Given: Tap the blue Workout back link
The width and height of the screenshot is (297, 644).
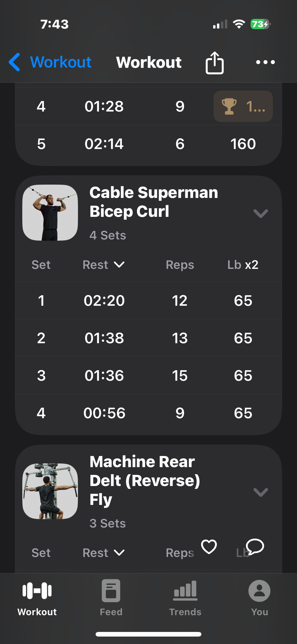Looking at the screenshot, I should 61,62.
